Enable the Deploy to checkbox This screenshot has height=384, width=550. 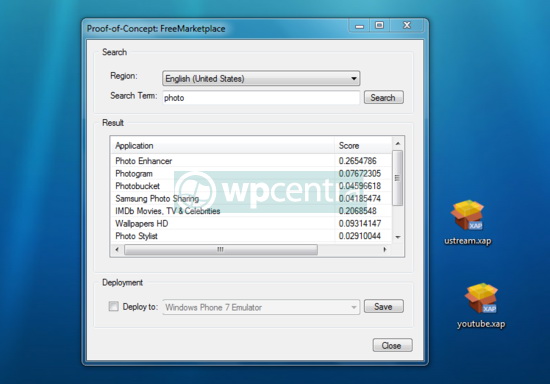113,306
